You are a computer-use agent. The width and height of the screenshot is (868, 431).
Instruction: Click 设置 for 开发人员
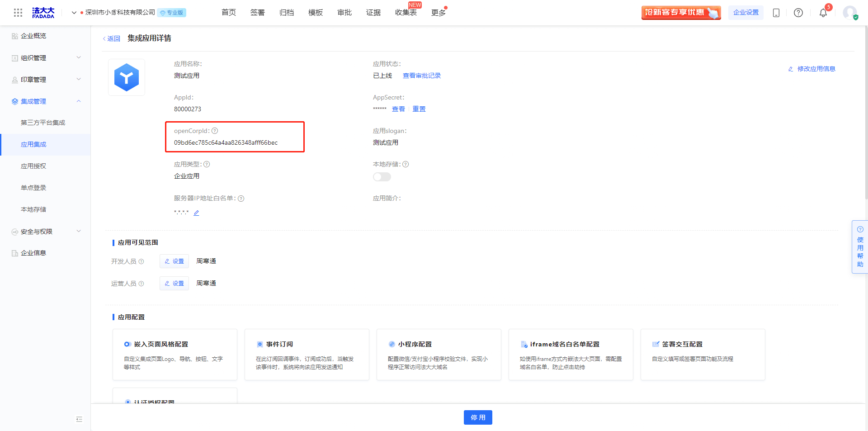(174, 261)
